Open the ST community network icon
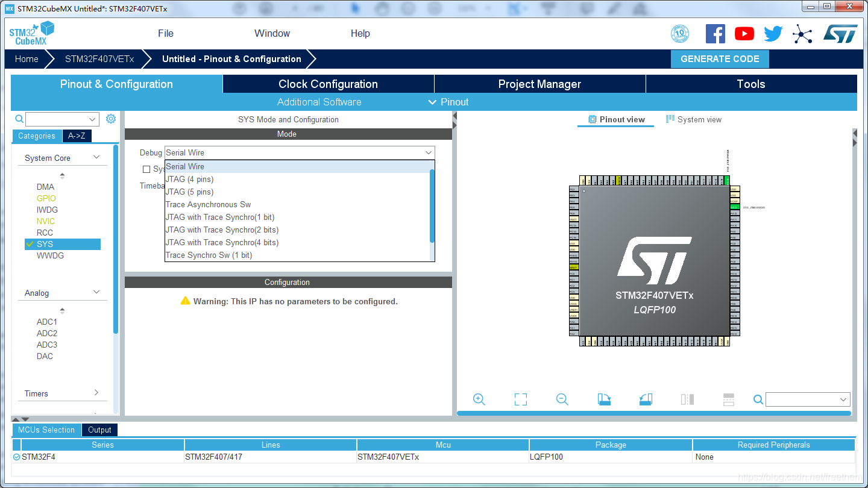Image resolution: width=868 pixels, height=488 pixels. [802, 34]
